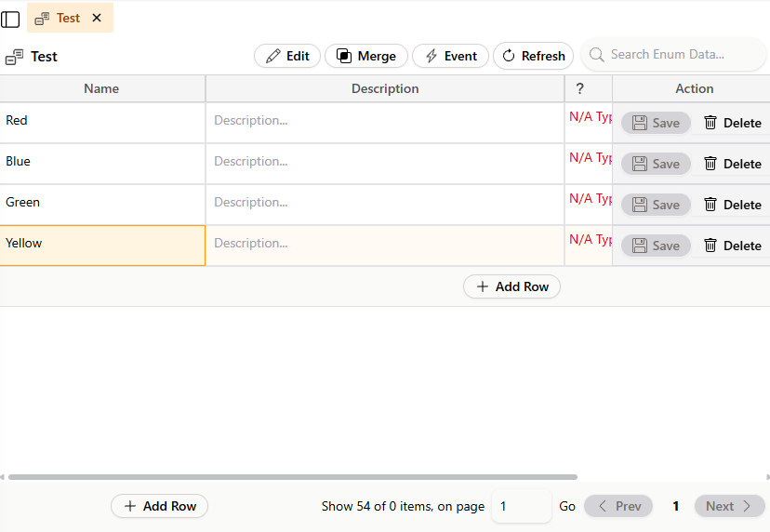Click the scrollbar left arrow

tap(2, 477)
